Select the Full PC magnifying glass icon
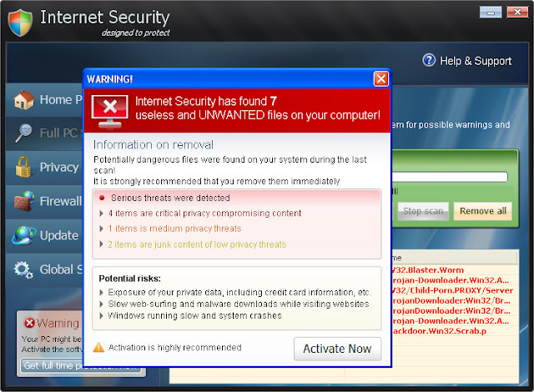 [24, 133]
